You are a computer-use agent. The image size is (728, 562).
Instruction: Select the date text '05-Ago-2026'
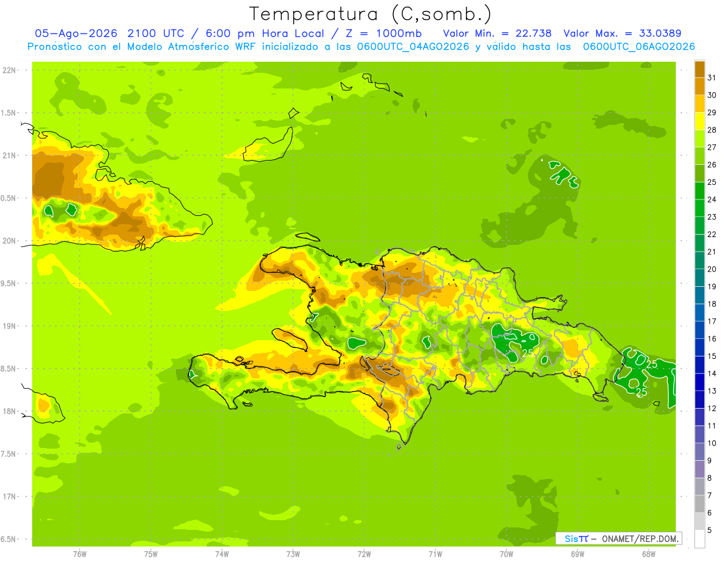[x=76, y=33]
